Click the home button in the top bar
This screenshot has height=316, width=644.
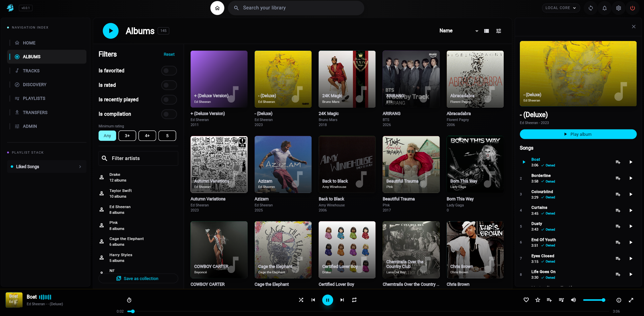point(217,8)
